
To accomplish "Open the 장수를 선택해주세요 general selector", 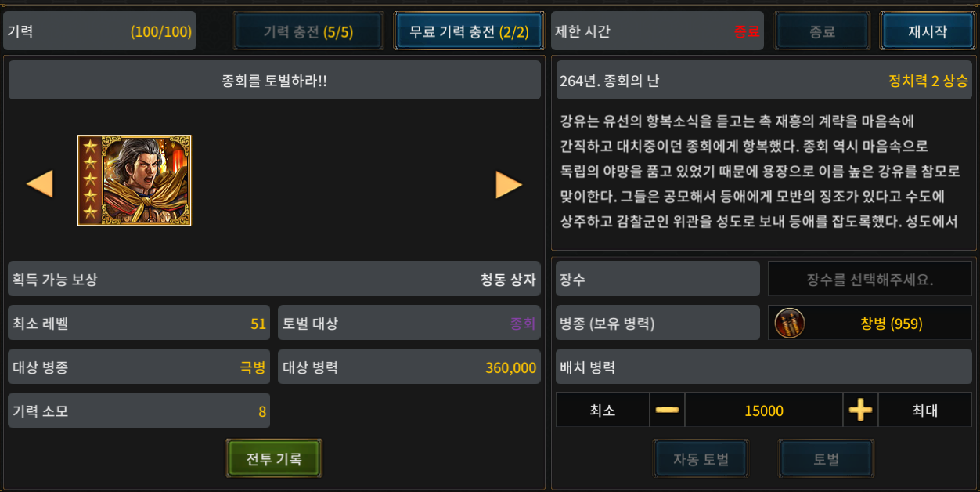I will pyautogui.click(x=870, y=279).
